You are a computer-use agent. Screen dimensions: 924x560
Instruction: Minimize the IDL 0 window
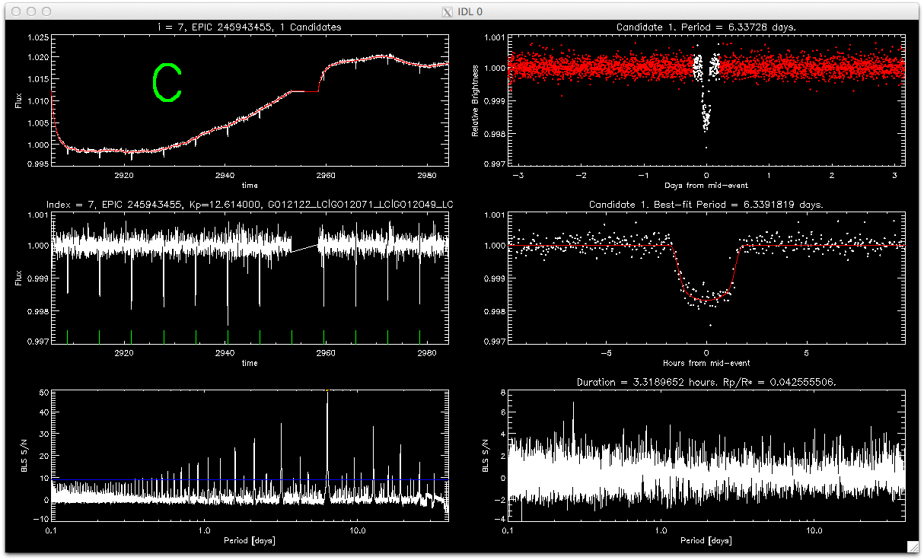coord(31,11)
